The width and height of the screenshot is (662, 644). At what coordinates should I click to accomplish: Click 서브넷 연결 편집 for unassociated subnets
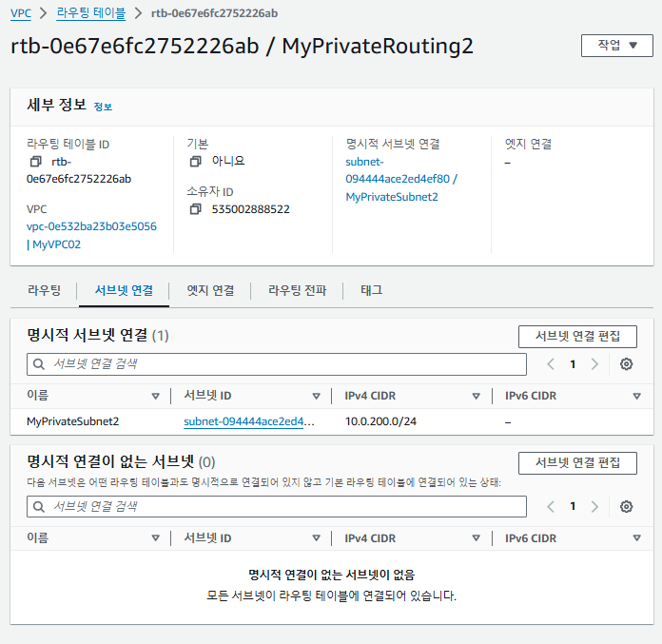coord(577,463)
